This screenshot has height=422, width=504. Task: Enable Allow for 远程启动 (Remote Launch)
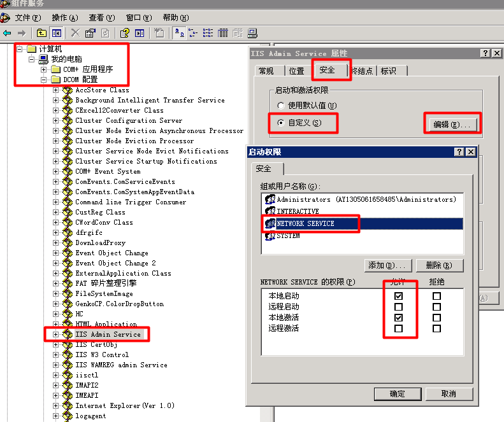[x=398, y=307]
